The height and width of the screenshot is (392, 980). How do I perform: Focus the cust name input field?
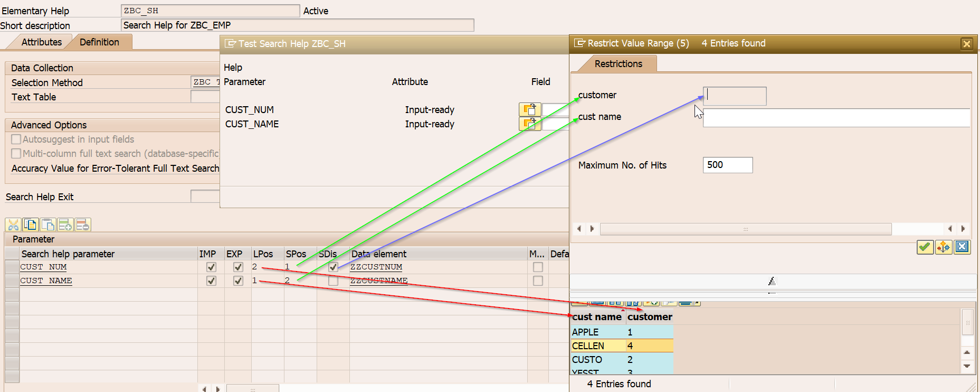click(x=836, y=118)
